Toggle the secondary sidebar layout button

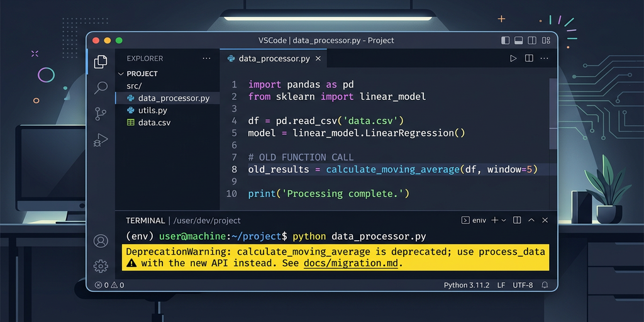[x=532, y=40]
